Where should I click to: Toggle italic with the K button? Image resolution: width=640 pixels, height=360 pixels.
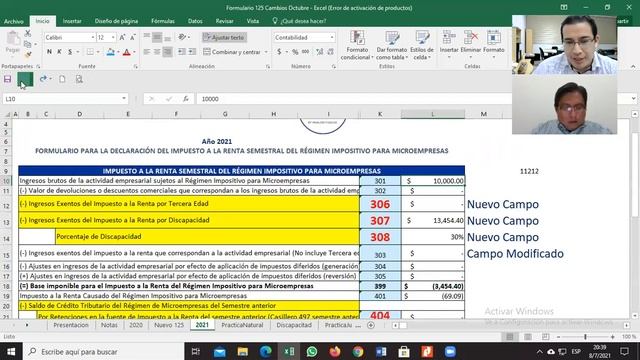pyautogui.click(x=60, y=52)
